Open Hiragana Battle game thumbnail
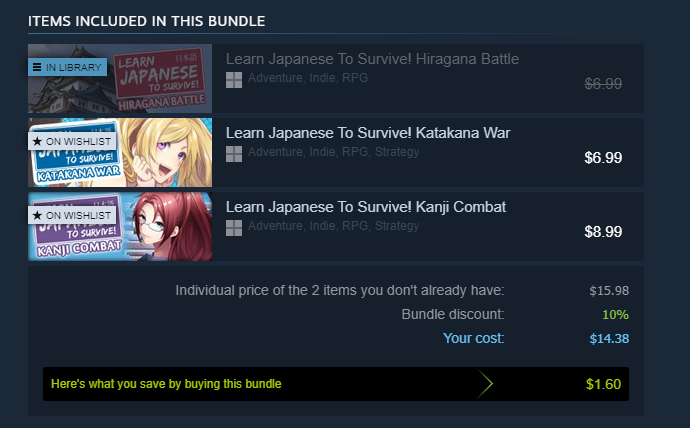 (120, 78)
